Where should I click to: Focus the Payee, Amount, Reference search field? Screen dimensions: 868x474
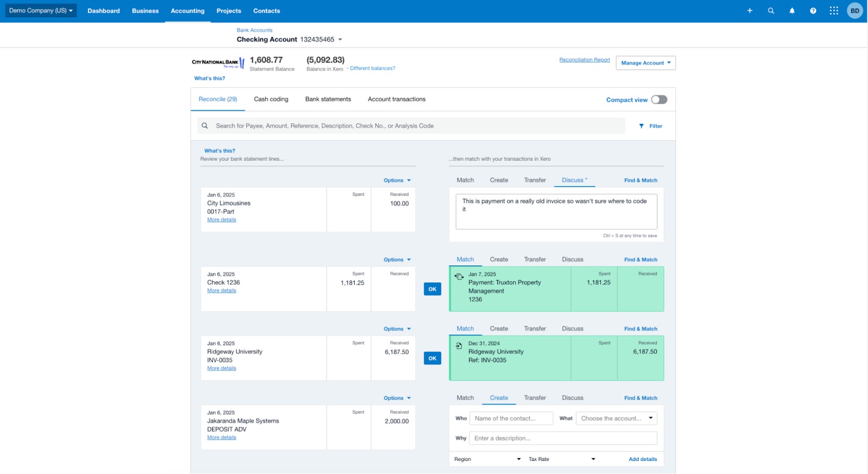[411, 126]
